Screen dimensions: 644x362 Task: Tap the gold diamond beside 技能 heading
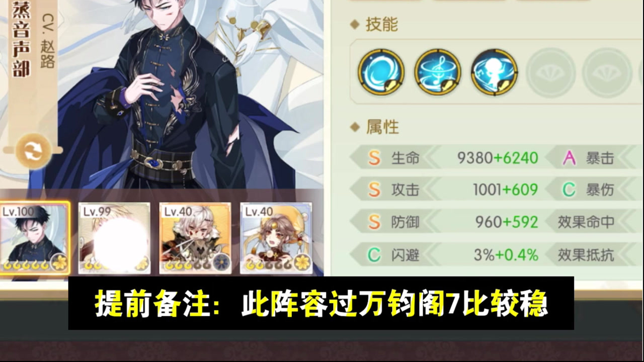click(355, 25)
